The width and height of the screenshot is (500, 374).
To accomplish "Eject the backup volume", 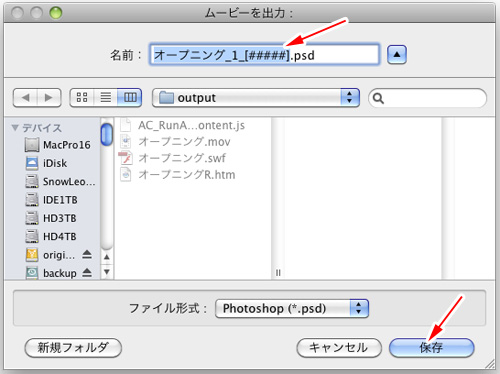I will pos(87,273).
